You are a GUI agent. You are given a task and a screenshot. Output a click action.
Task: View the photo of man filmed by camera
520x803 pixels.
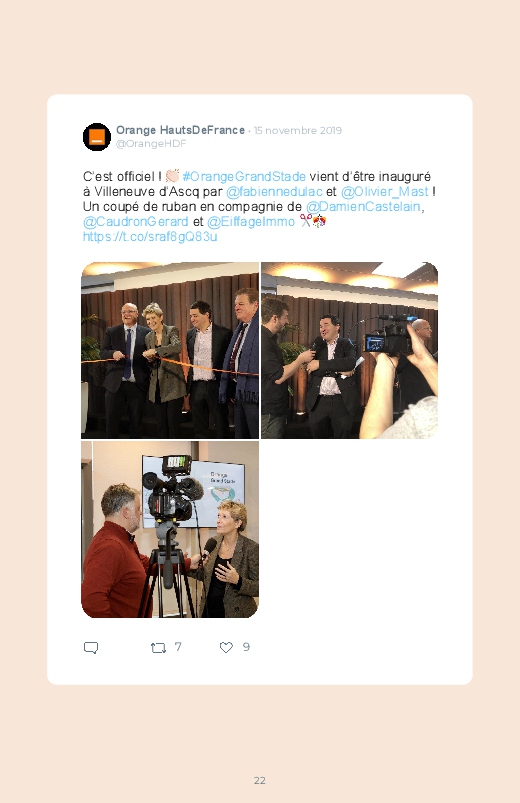(x=349, y=350)
